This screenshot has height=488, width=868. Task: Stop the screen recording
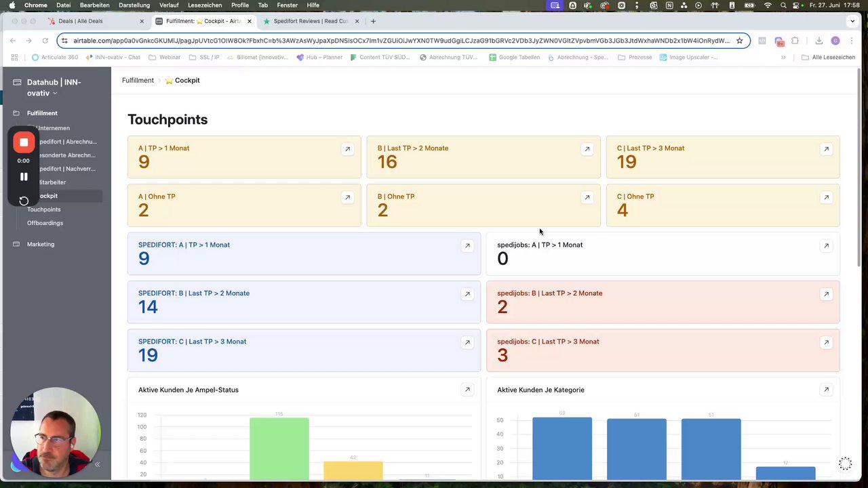(x=24, y=142)
